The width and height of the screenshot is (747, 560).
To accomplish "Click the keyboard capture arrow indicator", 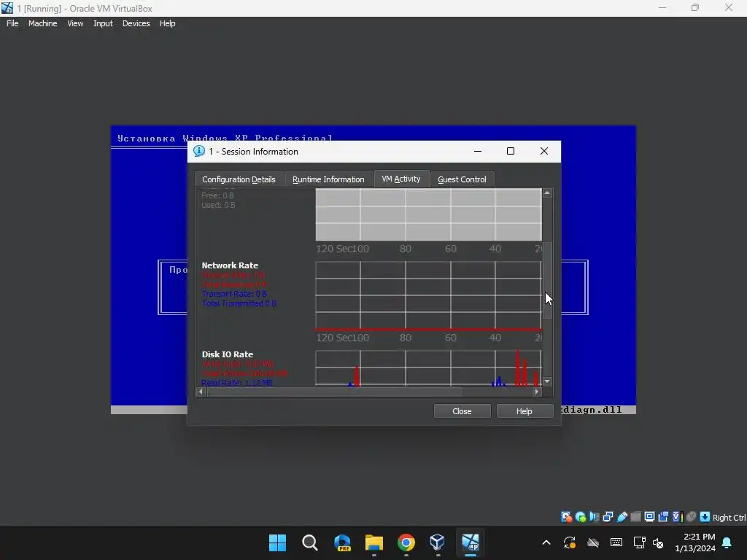I will point(705,517).
